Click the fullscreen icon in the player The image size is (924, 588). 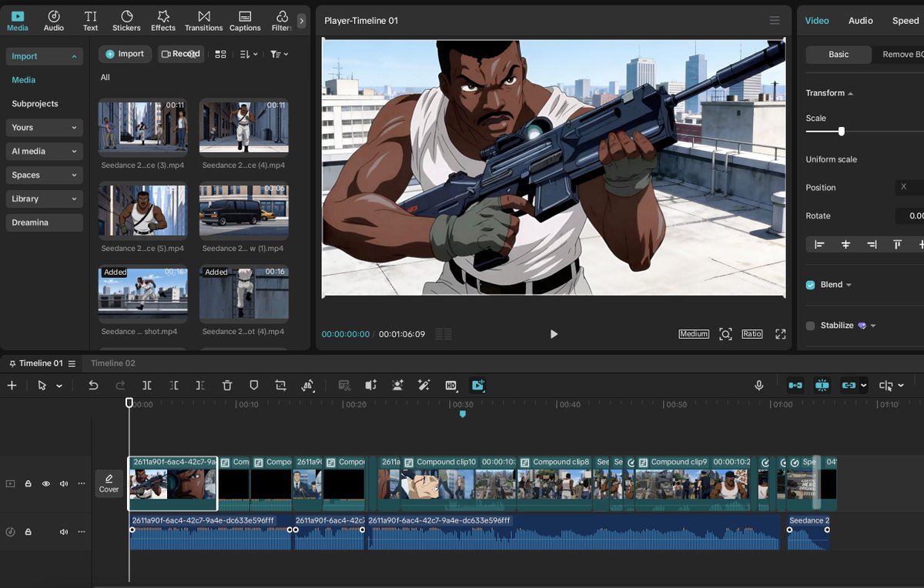point(780,334)
